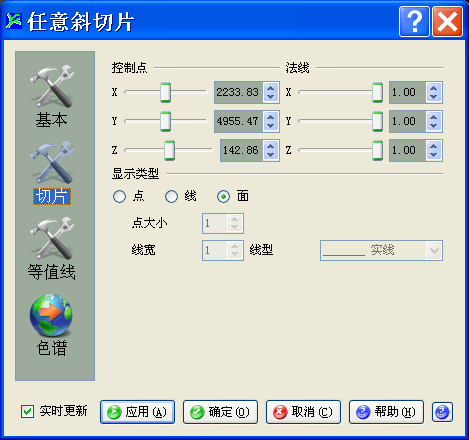Click the small help icon button at bottom right
The height and width of the screenshot is (440, 469).
tap(442, 412)
